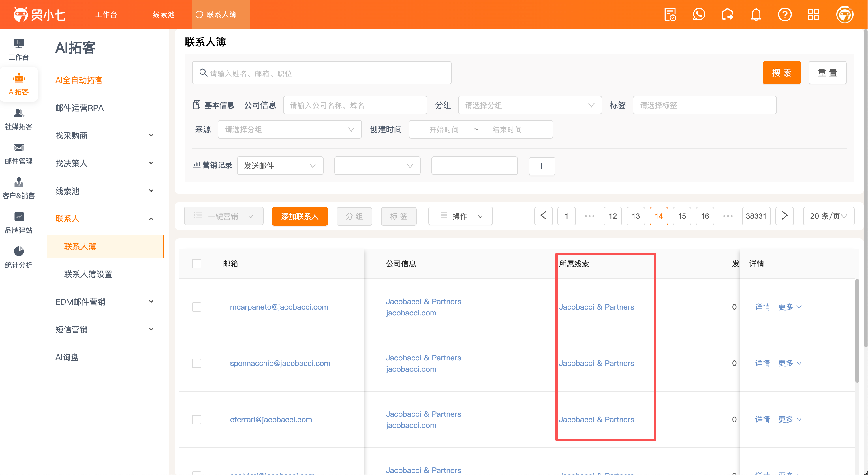Open notifications bell icon

(x=756, y=14)
